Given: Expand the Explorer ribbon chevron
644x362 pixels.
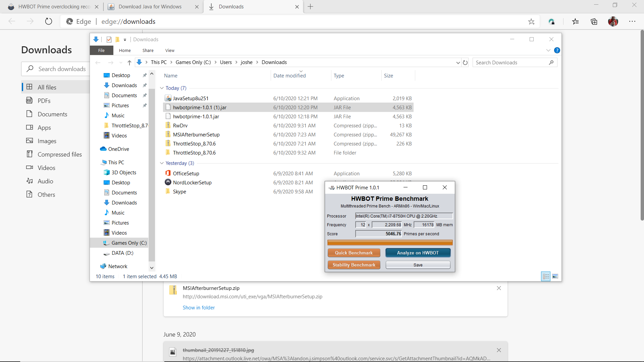Looking at the screenshot, I should tap(548, 50).
